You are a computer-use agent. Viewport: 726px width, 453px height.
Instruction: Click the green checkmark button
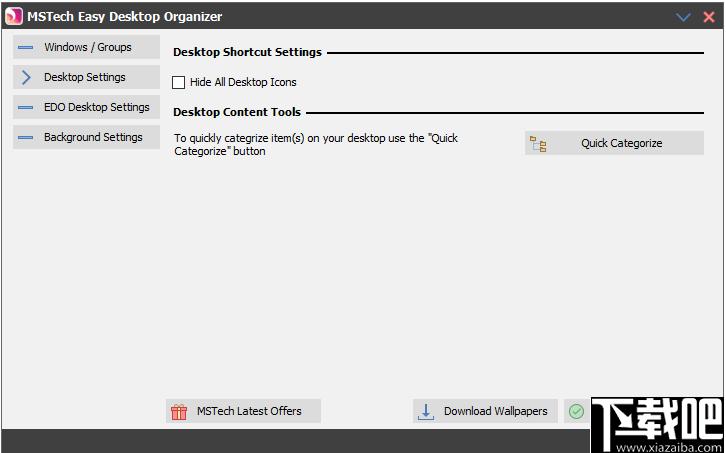click(576, 411)
